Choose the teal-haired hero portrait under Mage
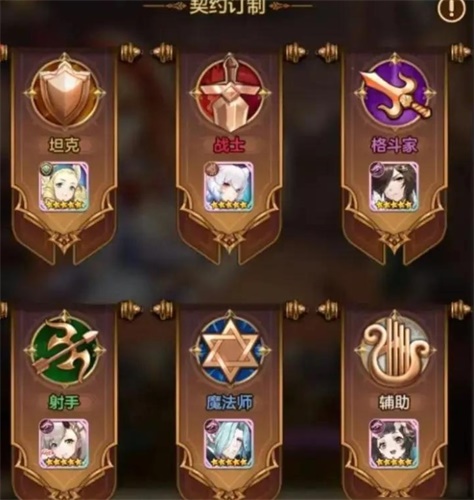Screen dimensions: 474x500 tap(229, 443)
